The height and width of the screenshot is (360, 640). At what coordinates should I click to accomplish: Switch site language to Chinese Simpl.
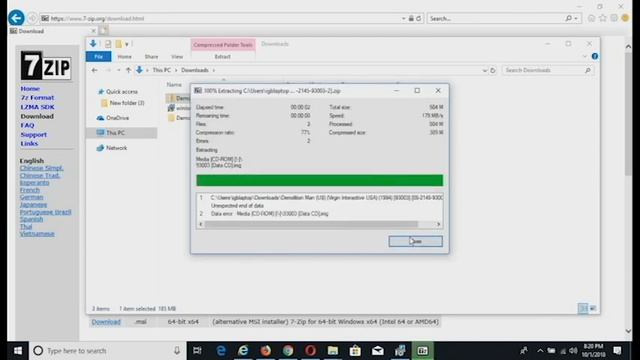coord(41,168)
